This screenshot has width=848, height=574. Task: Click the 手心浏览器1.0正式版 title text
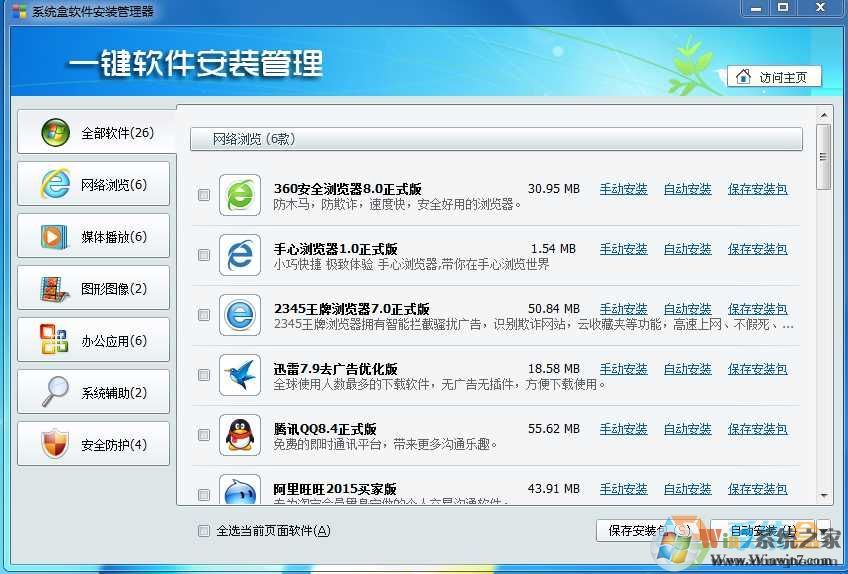tap(335, 249)
